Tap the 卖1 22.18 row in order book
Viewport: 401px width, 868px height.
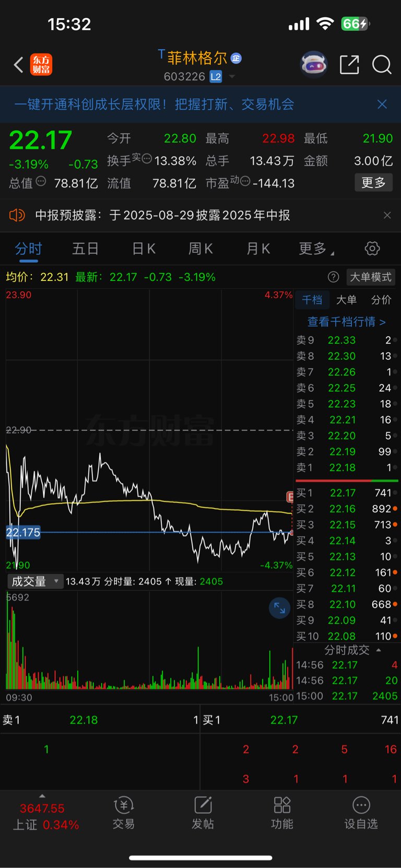[x=347, y=467]
